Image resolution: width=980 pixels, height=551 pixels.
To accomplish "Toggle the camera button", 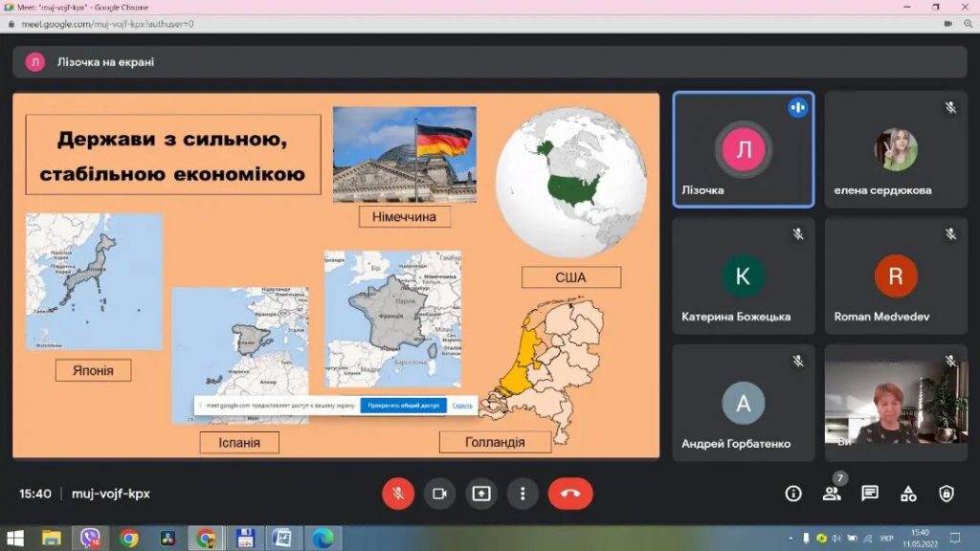I will point(439,494).
